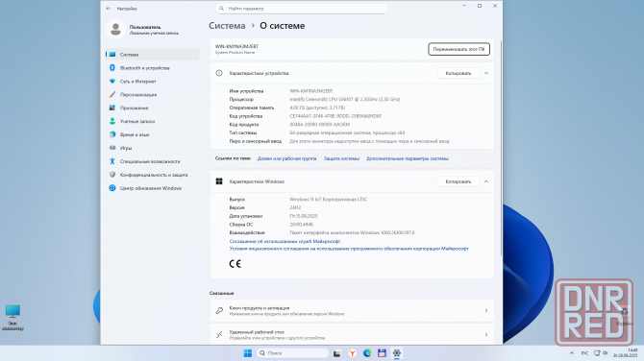Click the Settings gear on taskbar
Viewport: 644px width, 361px height.
pos(397,353)
